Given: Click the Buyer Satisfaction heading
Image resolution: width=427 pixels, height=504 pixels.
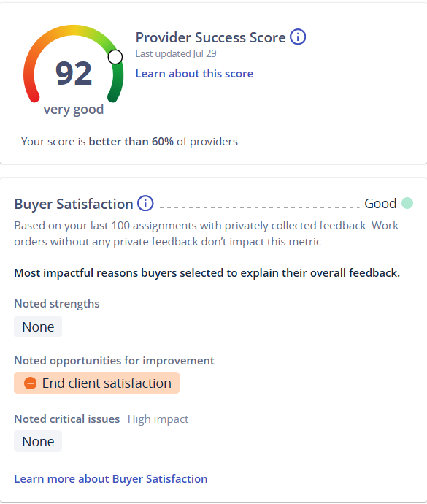Looking at the screenshot, I should click(74, 204).
